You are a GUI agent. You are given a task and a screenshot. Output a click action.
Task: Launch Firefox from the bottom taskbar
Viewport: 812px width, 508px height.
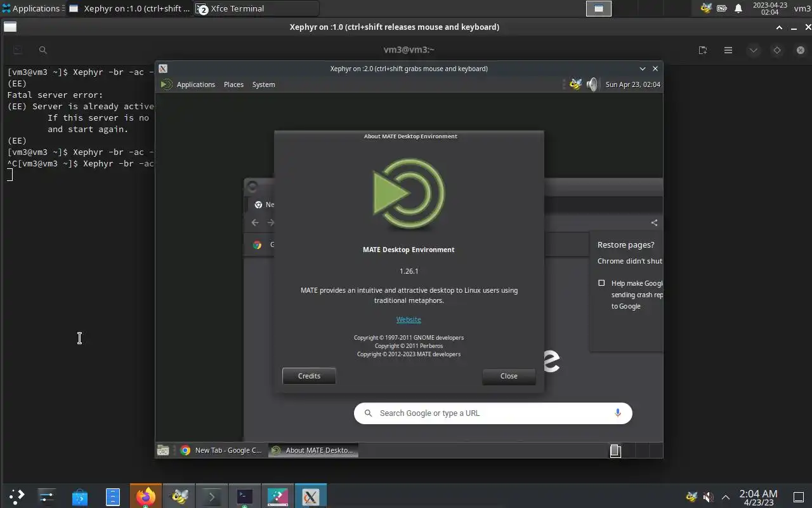[x=146, y=496]
